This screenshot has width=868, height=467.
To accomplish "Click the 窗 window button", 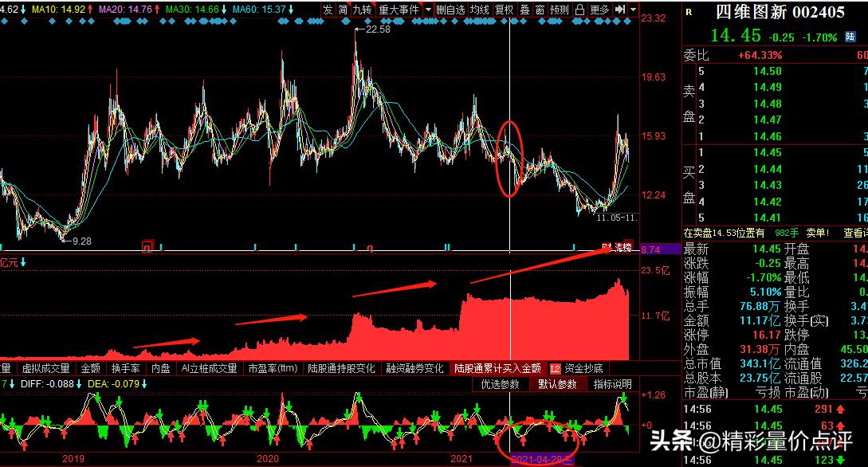I will pos(540,10).
